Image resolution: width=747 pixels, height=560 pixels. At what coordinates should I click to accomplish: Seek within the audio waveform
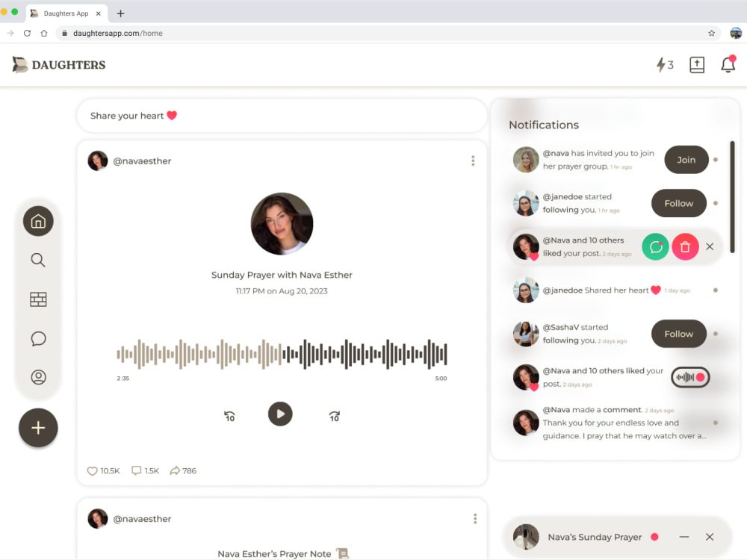coord(282,354)
